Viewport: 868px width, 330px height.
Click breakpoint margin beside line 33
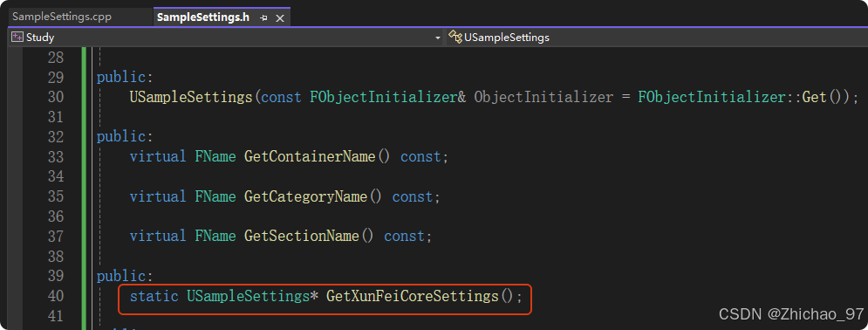15,156
